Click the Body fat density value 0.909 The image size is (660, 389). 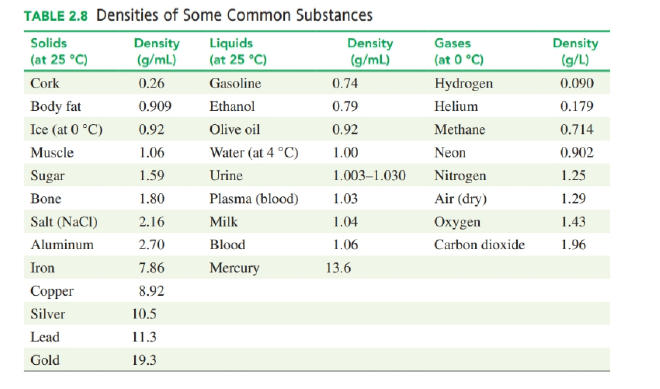(155, 106)
